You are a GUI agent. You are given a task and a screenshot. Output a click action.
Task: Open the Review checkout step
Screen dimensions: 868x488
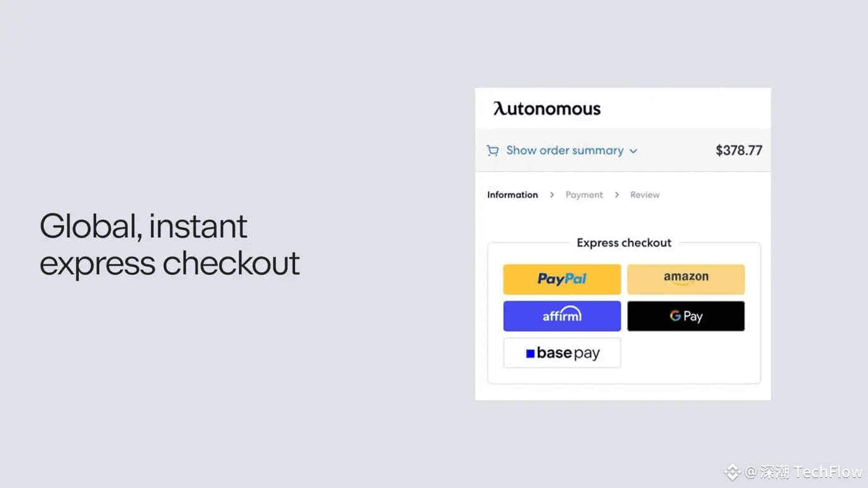pos(645,194)
